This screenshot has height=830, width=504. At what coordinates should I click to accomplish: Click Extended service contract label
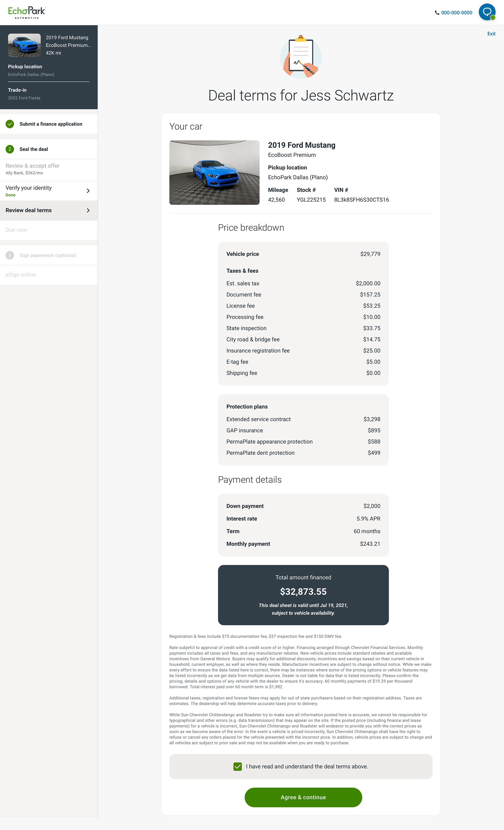click(259, 419)
